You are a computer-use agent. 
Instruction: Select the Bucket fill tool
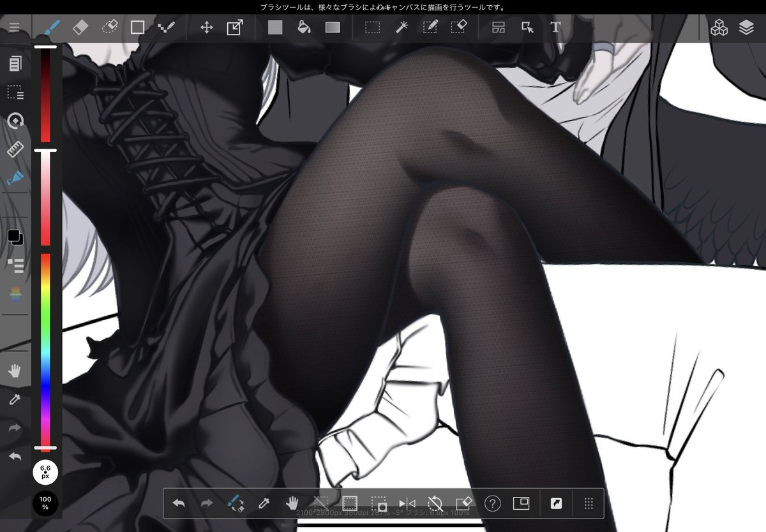coord(304,27)
